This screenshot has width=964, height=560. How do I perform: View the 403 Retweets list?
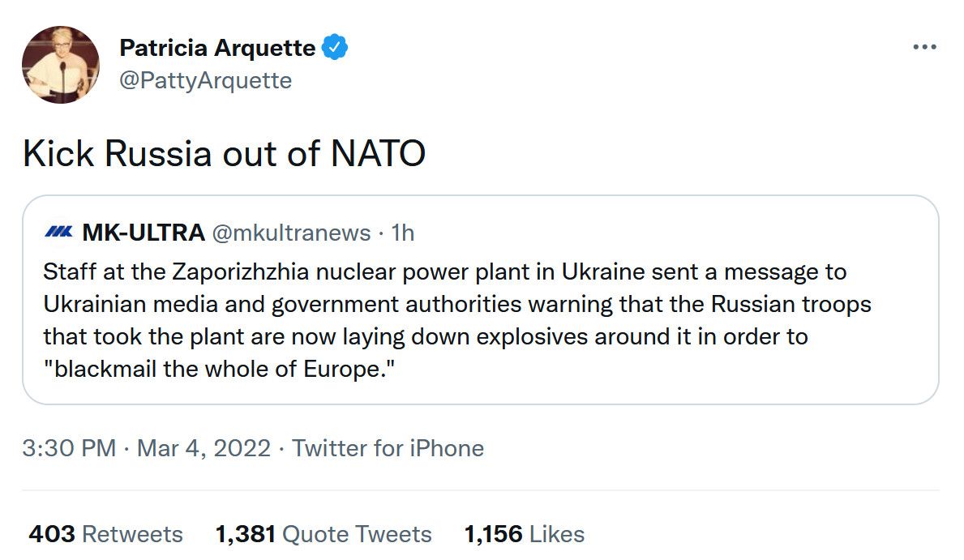[105, 534]
